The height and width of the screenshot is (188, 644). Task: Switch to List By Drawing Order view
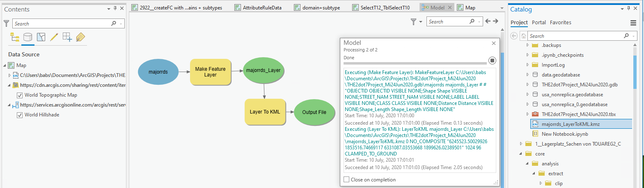15,37
